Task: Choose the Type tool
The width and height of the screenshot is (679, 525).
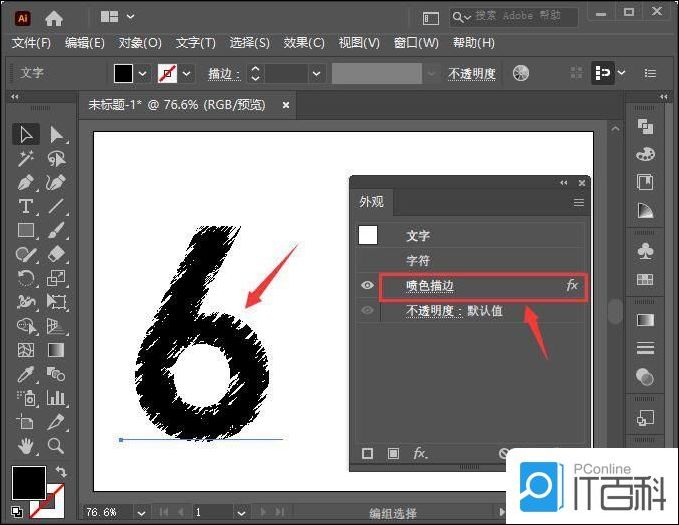Action: (x=26, y=206)
